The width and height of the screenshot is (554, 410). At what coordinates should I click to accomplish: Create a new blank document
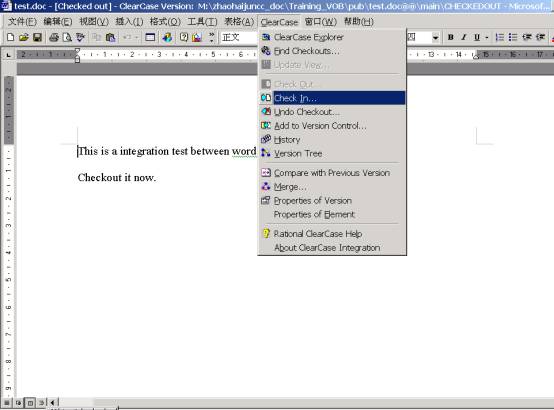coord(10,37)
